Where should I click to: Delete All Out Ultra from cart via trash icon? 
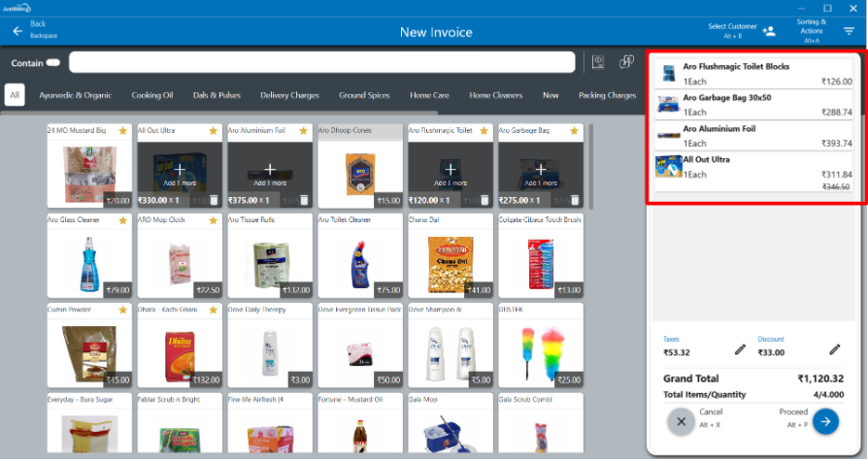(x=213, y=201)
